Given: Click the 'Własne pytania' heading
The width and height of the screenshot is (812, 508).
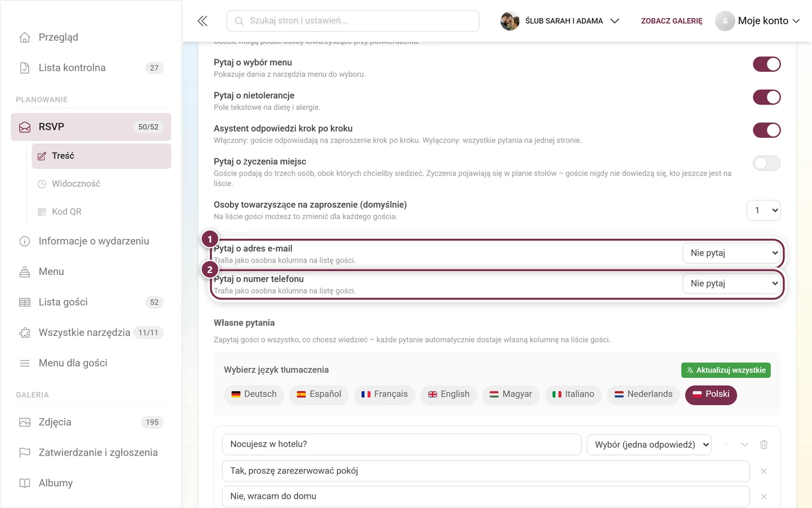Looking at the screenshot, I should click(x=244, y=323).
